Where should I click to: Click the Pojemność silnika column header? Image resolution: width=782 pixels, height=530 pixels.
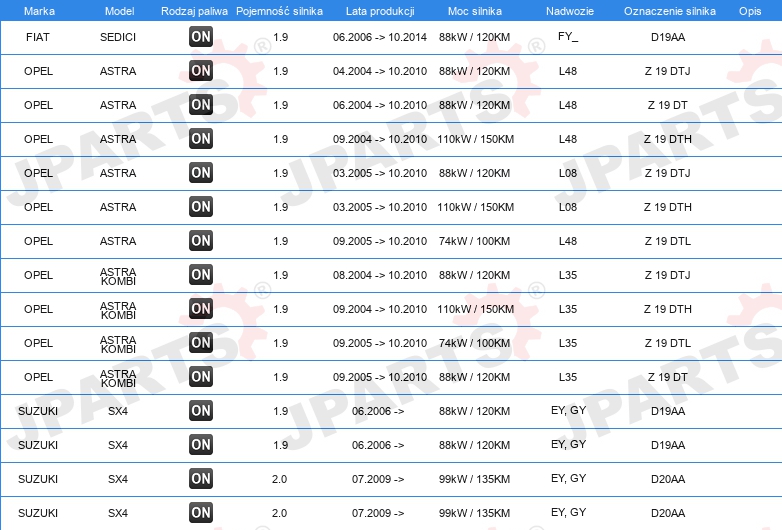pos(279,11)
